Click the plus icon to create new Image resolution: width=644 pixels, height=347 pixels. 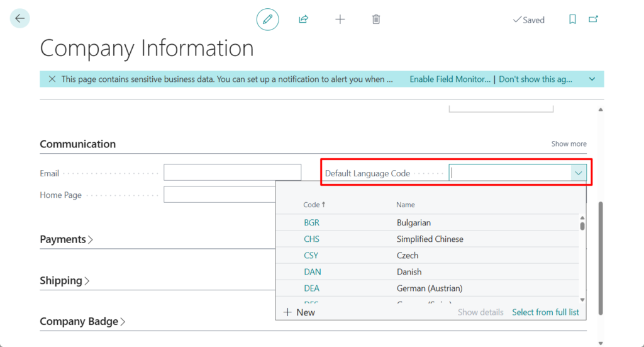tap(340, 20)
